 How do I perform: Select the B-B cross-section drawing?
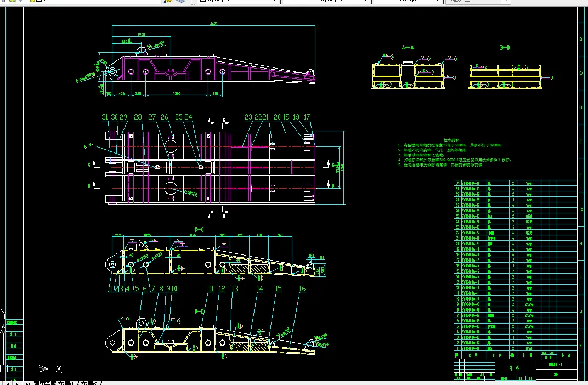(505, 77)
